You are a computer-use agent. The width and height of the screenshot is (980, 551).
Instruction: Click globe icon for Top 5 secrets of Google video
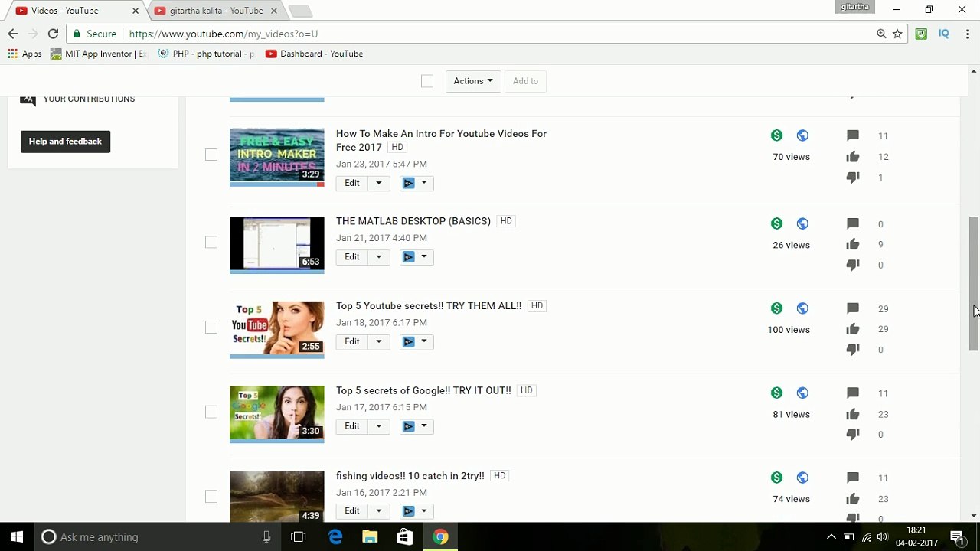802,393
